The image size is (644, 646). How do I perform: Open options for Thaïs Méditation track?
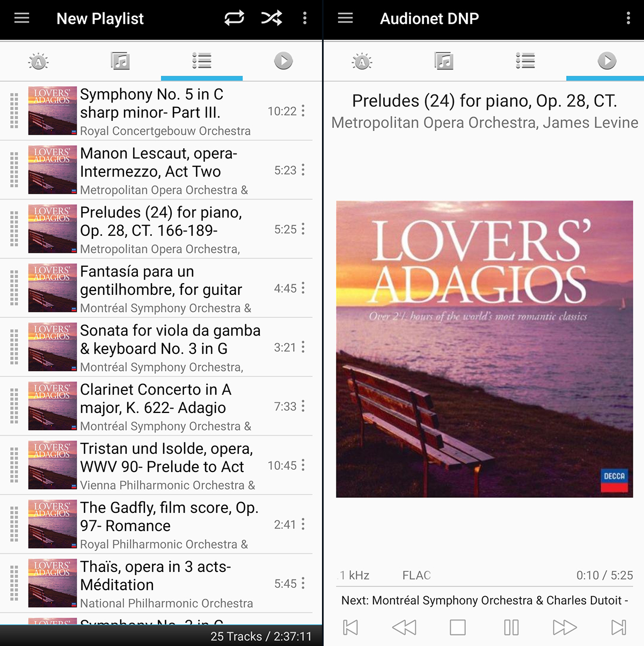pyautogui.click(x=303, y=584)
